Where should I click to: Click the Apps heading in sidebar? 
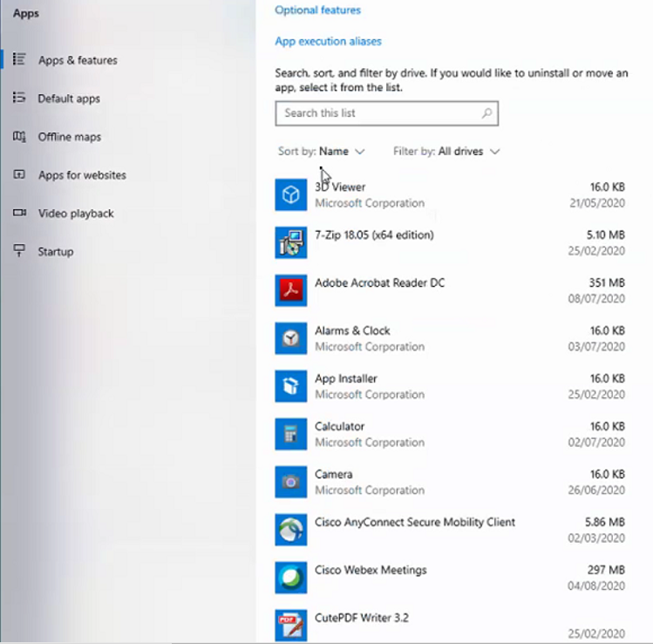(26, 13)
